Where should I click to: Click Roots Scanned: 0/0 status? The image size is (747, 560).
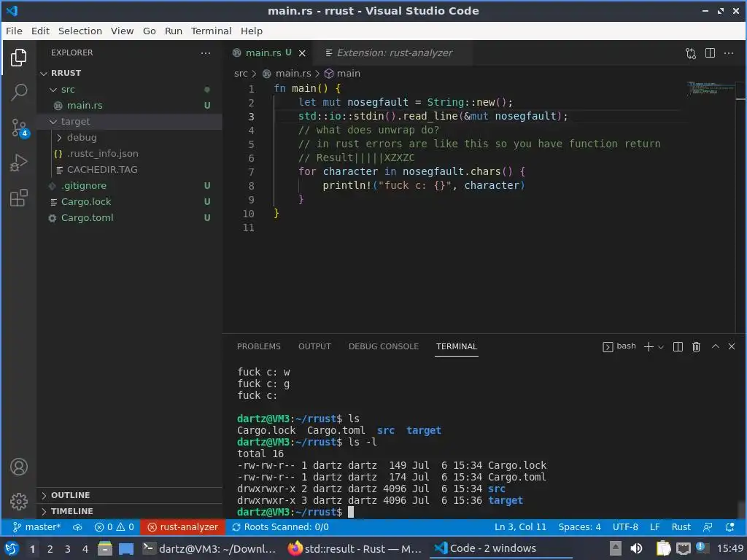[x=280, y=527]
